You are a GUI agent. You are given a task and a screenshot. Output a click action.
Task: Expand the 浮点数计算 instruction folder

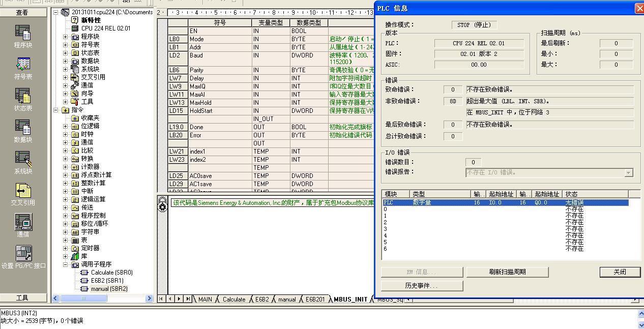click(65, 175)
